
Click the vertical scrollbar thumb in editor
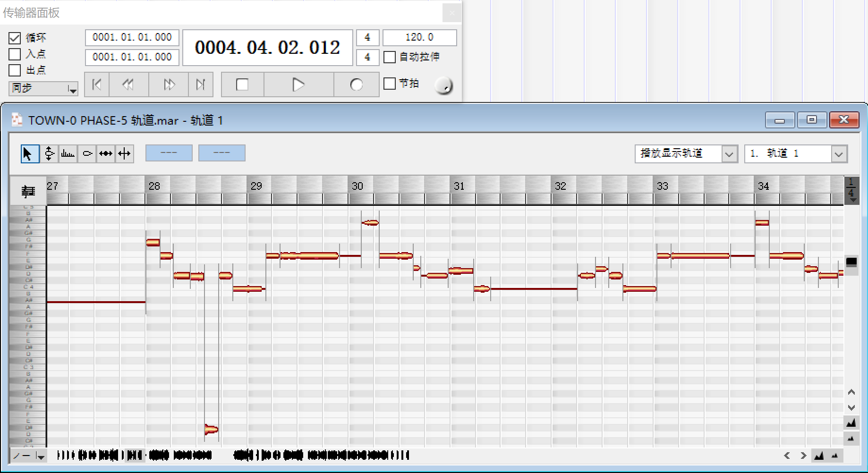pyautogui.click(x=851, y=262)
